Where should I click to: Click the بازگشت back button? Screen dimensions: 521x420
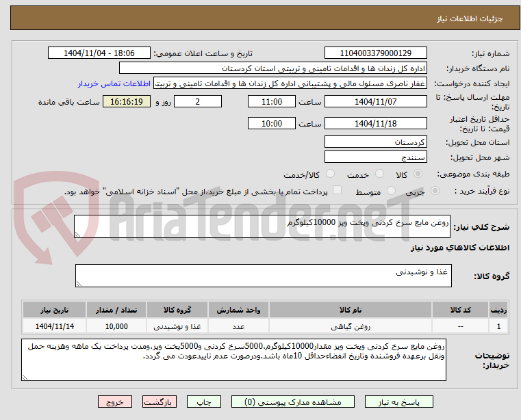pos(159,402)
